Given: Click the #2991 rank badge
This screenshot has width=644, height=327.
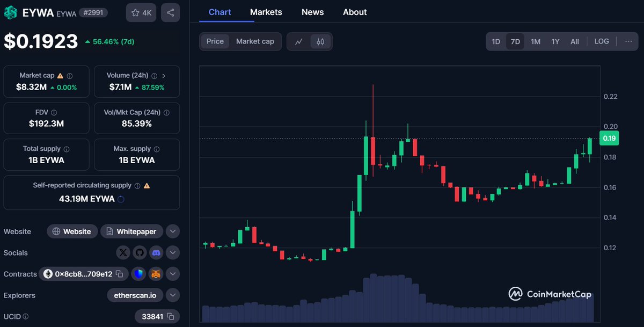Looking at the screenshot, I should click(x=94, y=12).
